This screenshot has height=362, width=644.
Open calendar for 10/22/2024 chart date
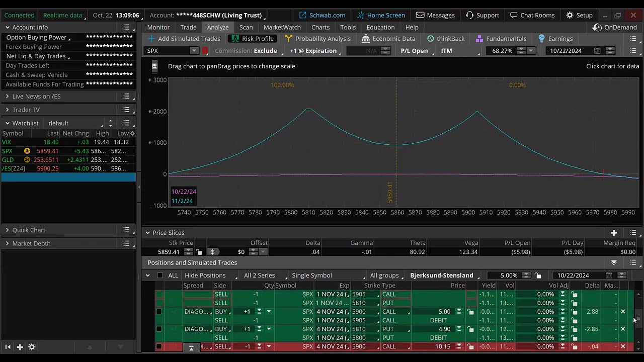[597, 51]
